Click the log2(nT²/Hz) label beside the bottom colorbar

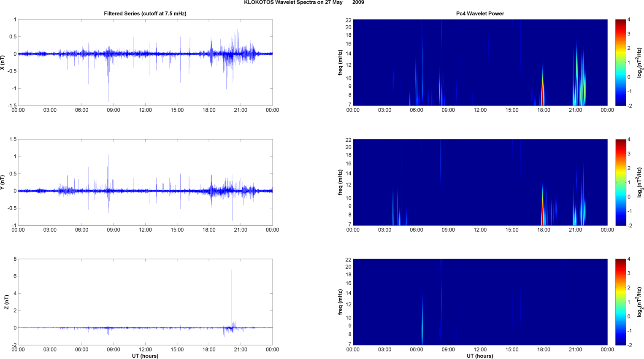(x=640, y=302)
